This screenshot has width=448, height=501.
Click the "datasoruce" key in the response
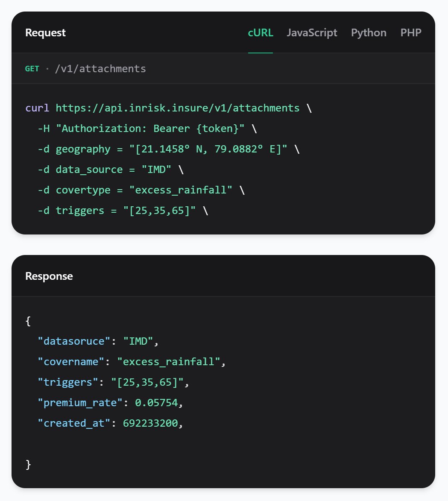pos(74,341)
